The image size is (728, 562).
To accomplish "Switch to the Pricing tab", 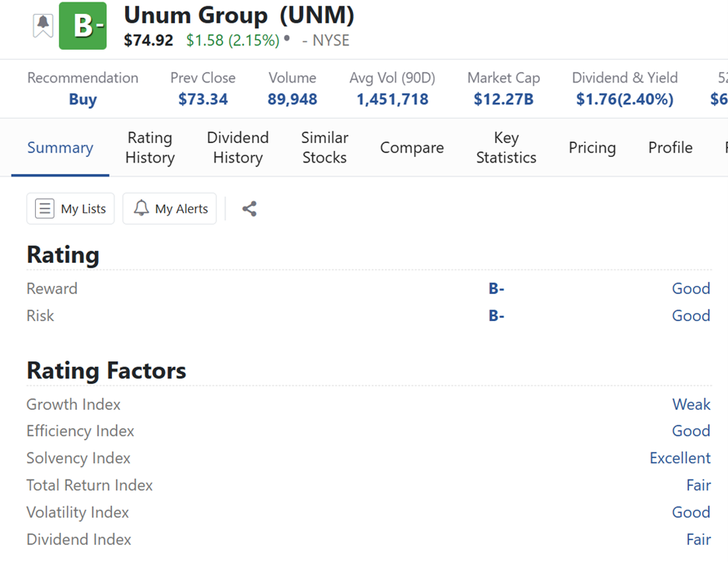I will click(x=592, y=148).
